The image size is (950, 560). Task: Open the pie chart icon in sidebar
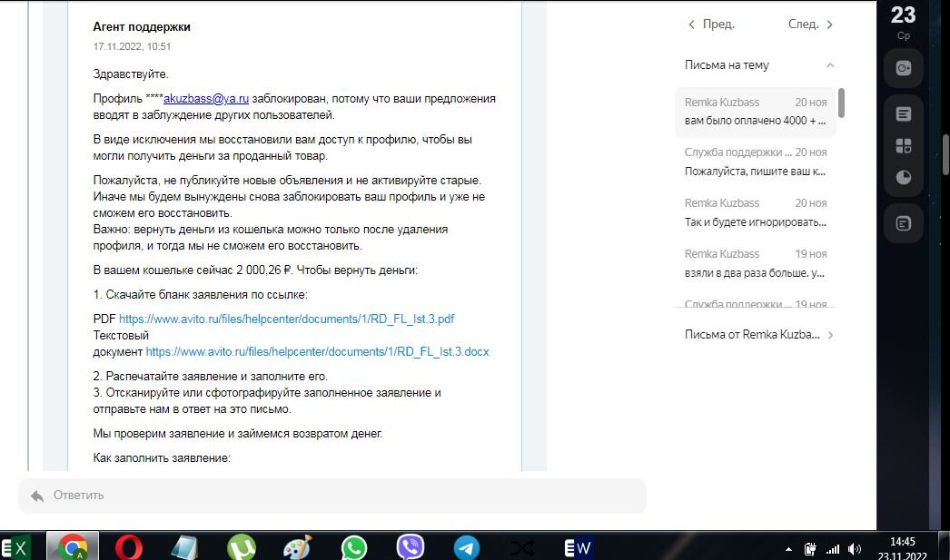pyautogui.click(x=904, y=177)
